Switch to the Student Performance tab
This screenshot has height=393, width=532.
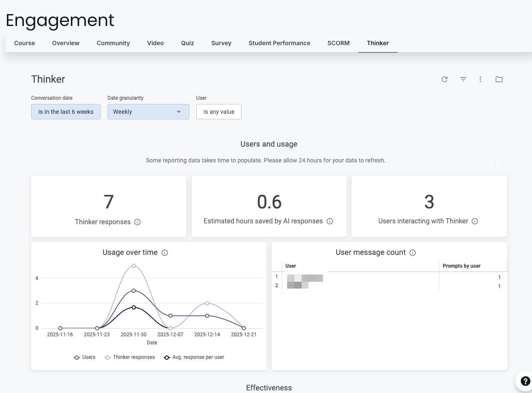pyautogui.click(x=279, y=43)
